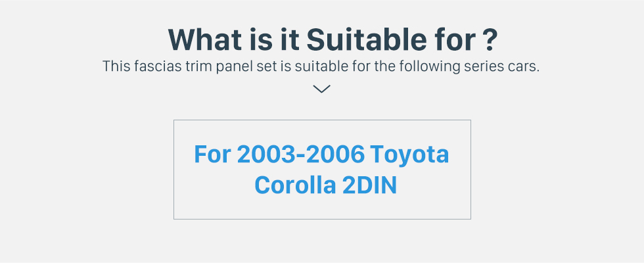Open the 'For 2003-2006 Toyota Corolla 2DIN' link
The image size is (644, 263).
pos(322,170)
